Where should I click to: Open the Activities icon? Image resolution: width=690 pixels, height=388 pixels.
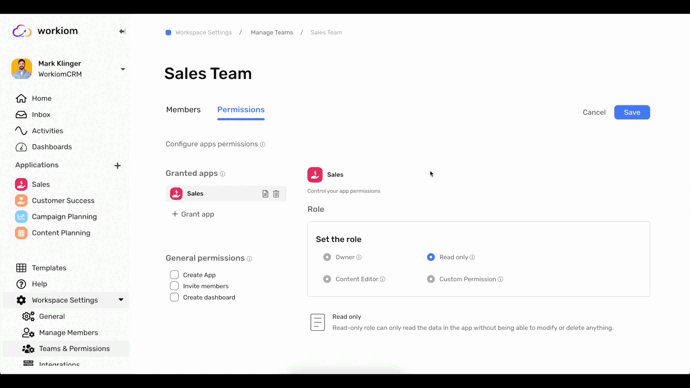(x=21, y=131)
